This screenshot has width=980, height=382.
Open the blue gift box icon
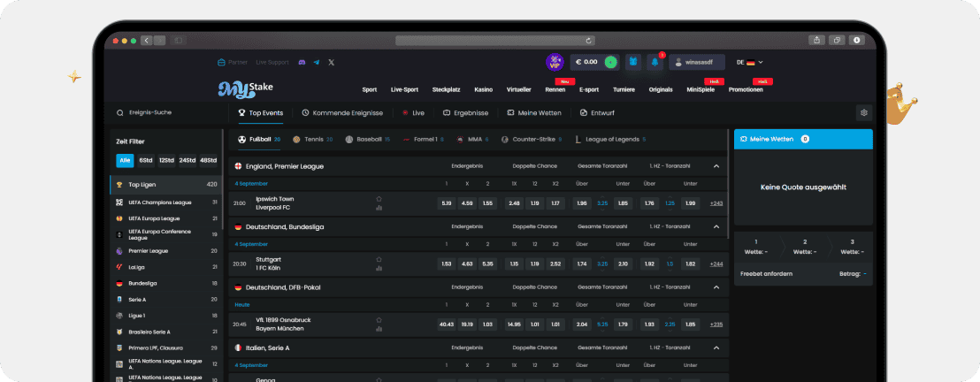tap(633, 62)
